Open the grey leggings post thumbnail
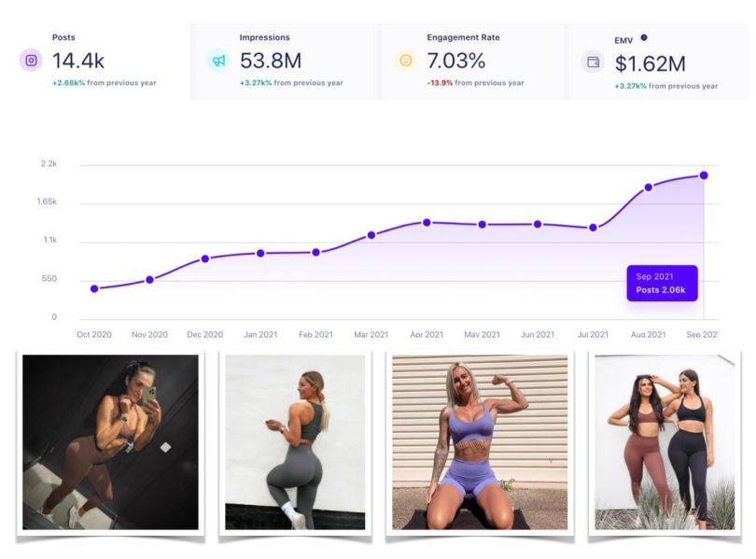Screen dimensions: 756x559 click(x=295, y=442)
